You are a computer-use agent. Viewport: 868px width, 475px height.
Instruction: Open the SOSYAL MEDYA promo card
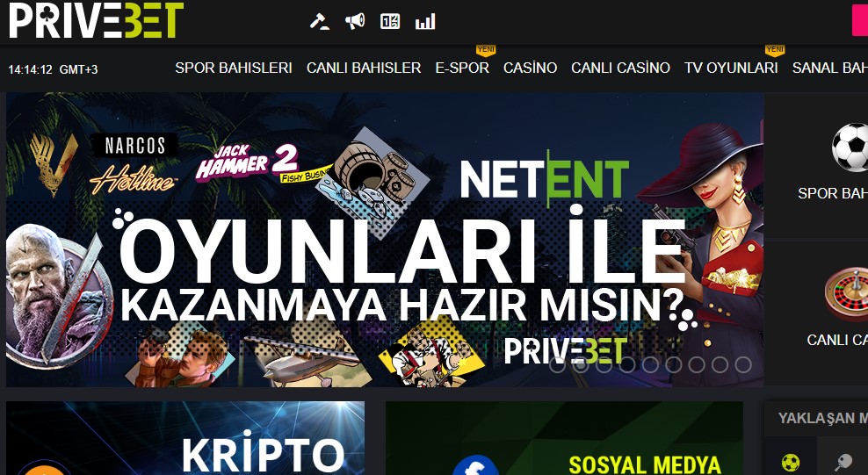point(564,438)
